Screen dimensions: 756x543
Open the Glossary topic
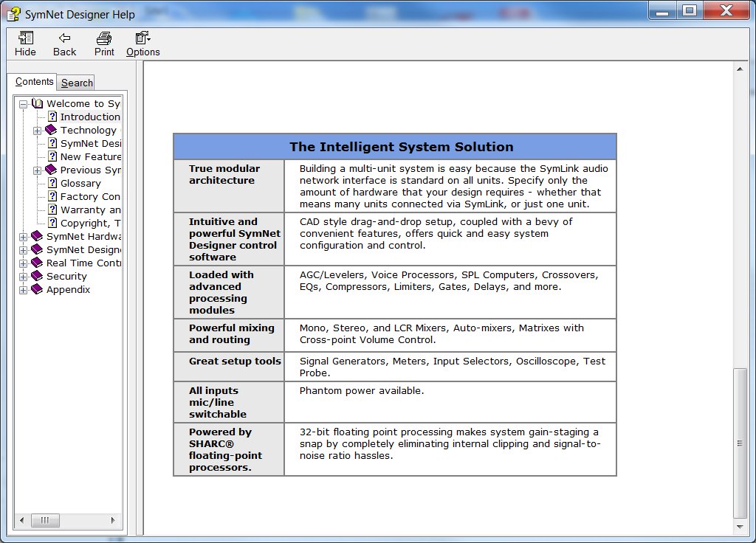(x=80, y=184)
